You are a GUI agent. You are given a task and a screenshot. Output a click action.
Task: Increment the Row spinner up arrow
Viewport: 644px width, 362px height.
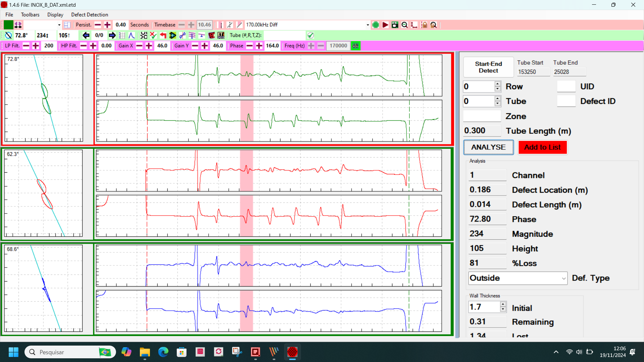[x=497, y=84]
